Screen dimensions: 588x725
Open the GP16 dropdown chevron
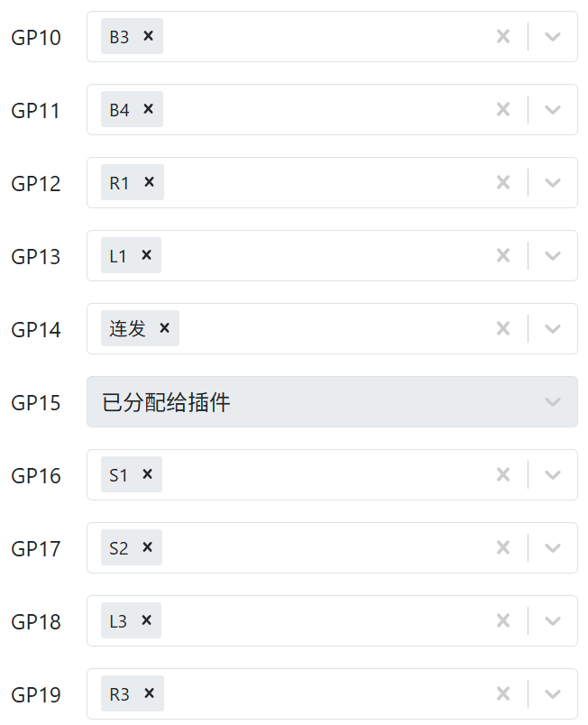click(553, 474)
